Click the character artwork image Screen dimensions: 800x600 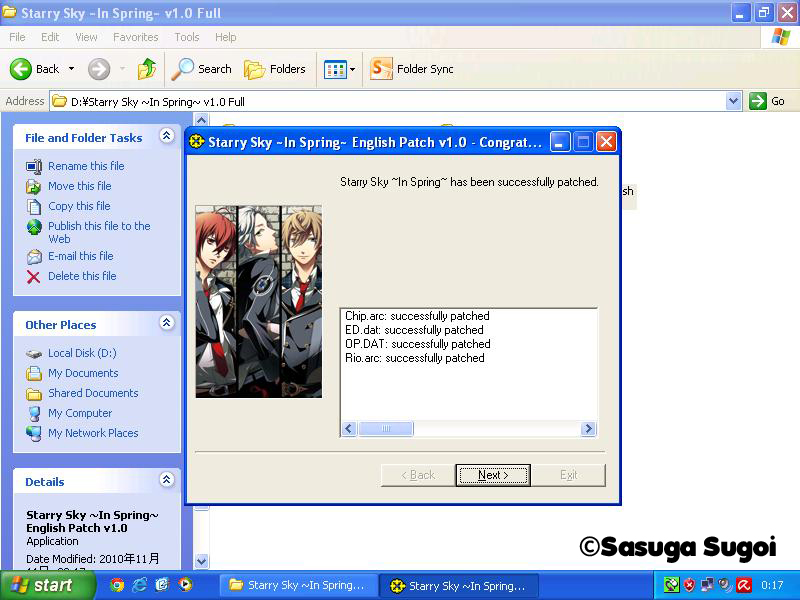[x=259, y=302]
